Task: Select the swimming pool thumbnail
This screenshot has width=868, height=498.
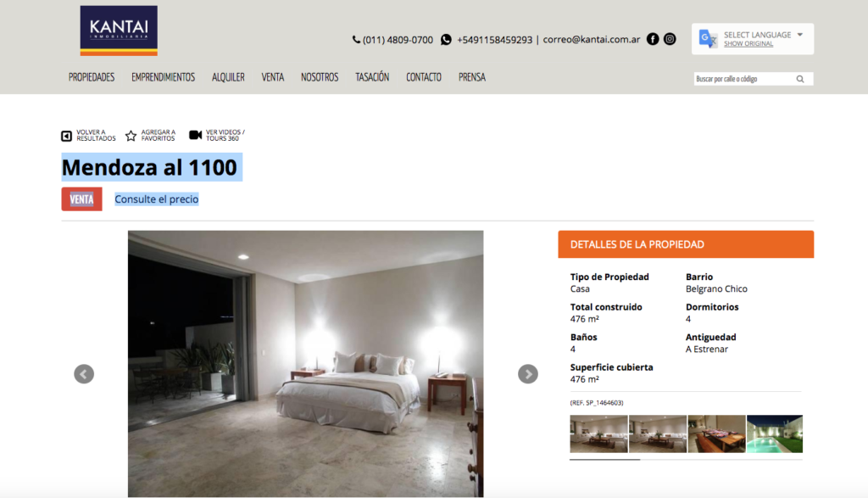Action: click(775, 434)
